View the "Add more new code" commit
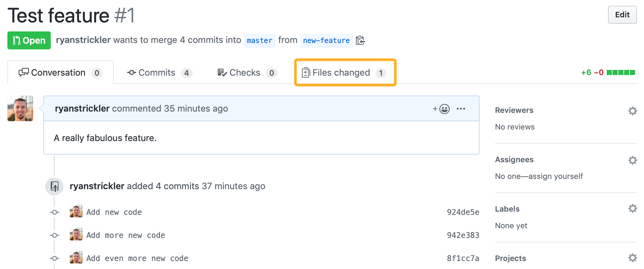 coord(126,235)
